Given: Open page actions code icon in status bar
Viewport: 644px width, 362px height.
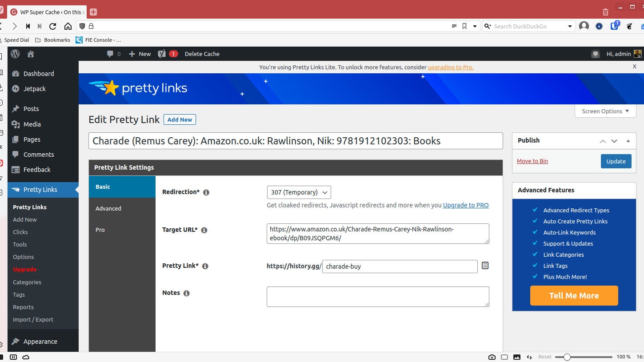Looking at the screenshot, I should point(529,357).
